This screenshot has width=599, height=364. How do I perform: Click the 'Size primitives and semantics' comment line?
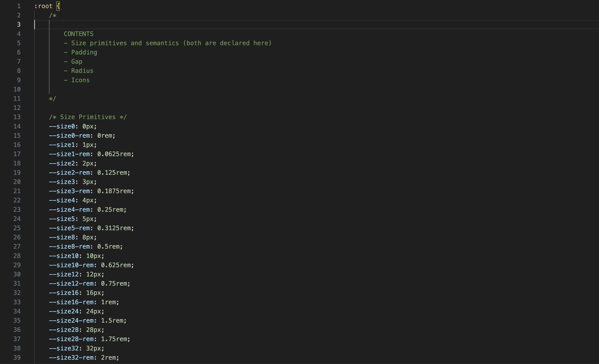coord(168,43)
